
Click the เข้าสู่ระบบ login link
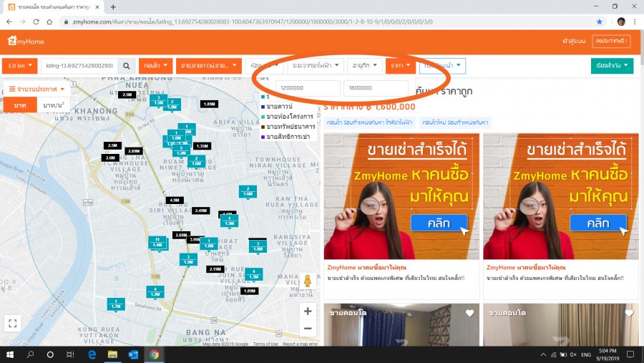[x=574, y=41]
